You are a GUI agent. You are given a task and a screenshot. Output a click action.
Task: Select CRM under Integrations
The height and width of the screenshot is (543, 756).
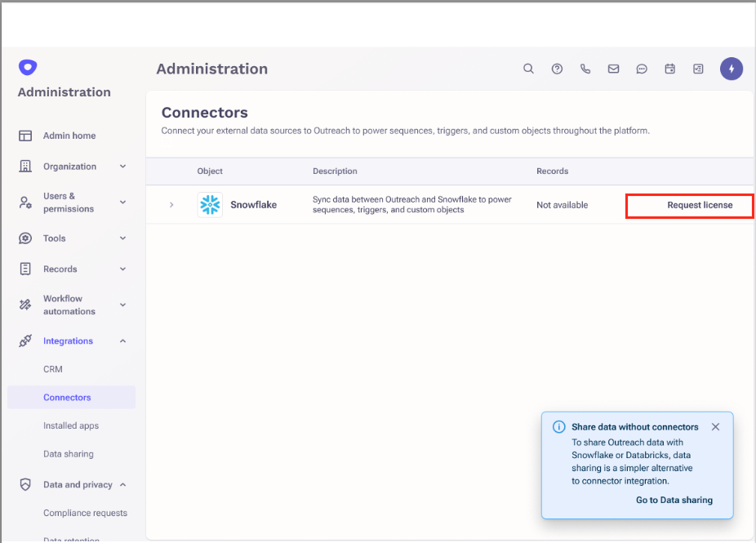pyautogui.click(x=53, y=369)
